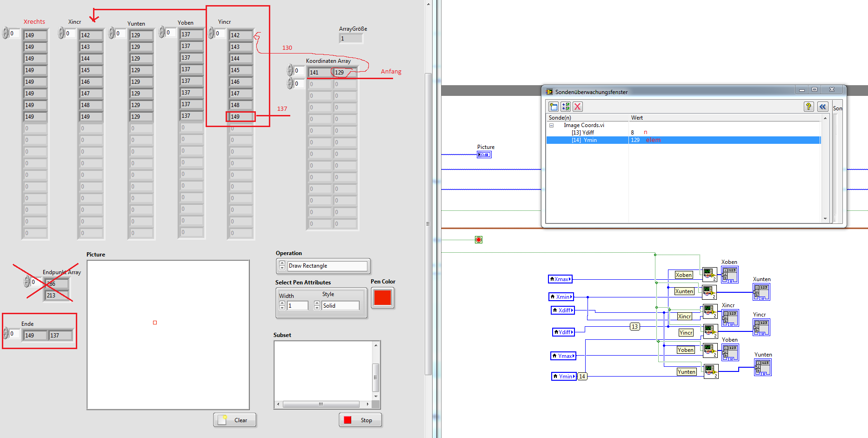Image resolution: width=868 pixels, height=438 pixels.
Task: Click the Sonde(n) column header
Action: point(588,118)
